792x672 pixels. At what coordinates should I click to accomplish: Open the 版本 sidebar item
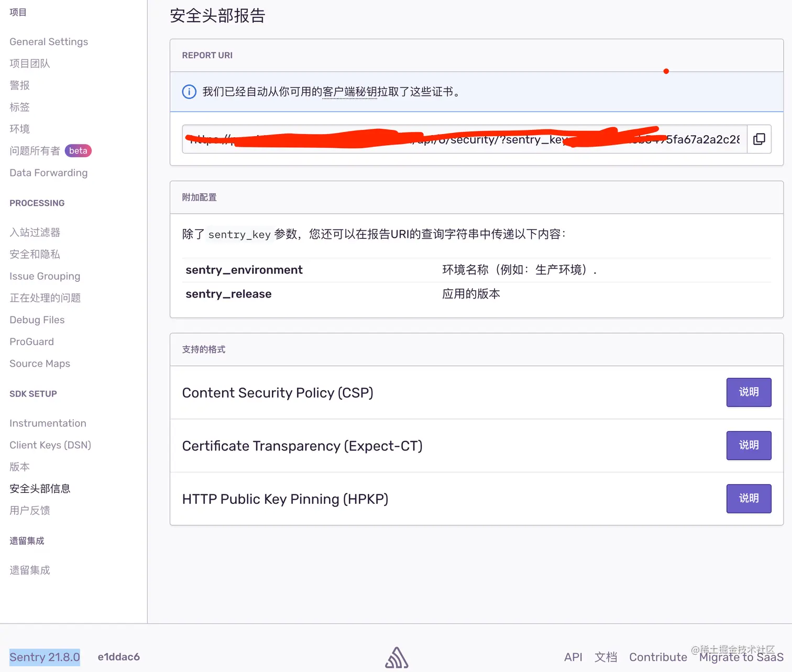(19, 467)
